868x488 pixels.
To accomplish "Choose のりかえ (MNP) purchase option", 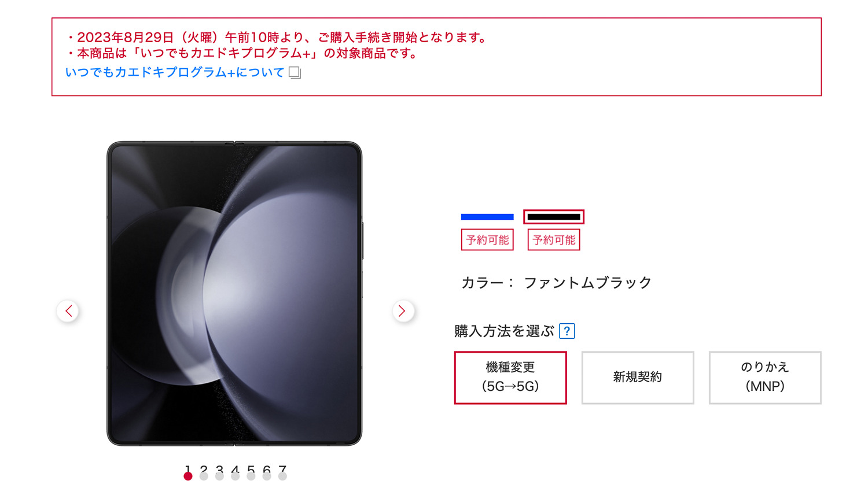I will point(765,378).
